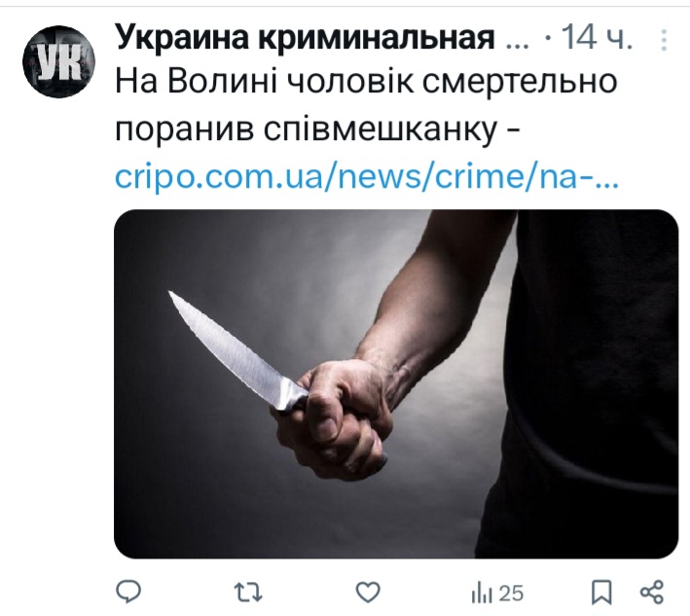Click the 14 ч. post timestamp

click(x=598, y=37)
